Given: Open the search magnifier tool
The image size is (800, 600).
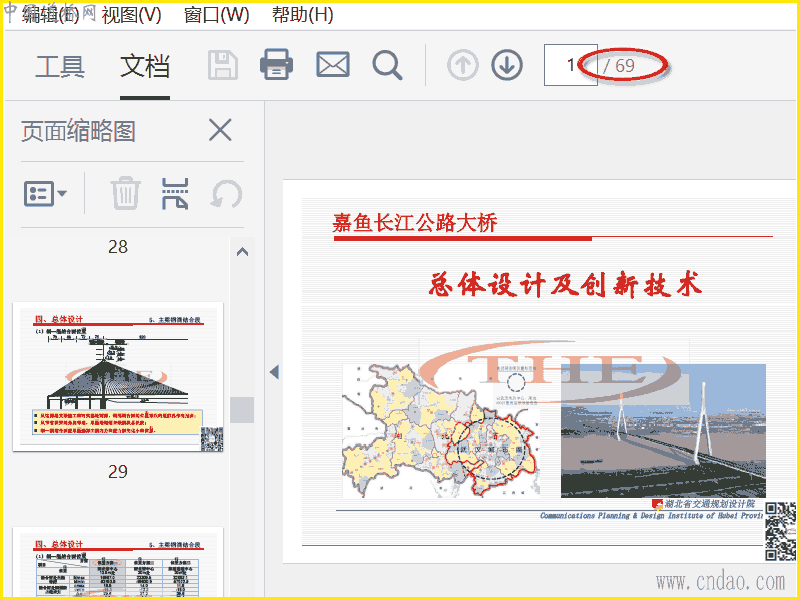Looking at the screenshot, I should pos(387,65).
